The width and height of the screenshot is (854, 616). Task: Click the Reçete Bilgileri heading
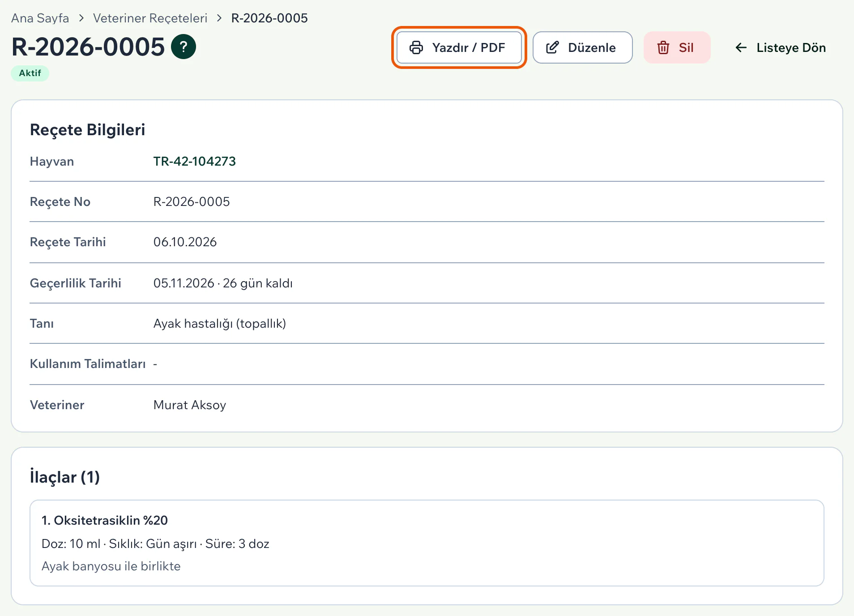(88, 129)
